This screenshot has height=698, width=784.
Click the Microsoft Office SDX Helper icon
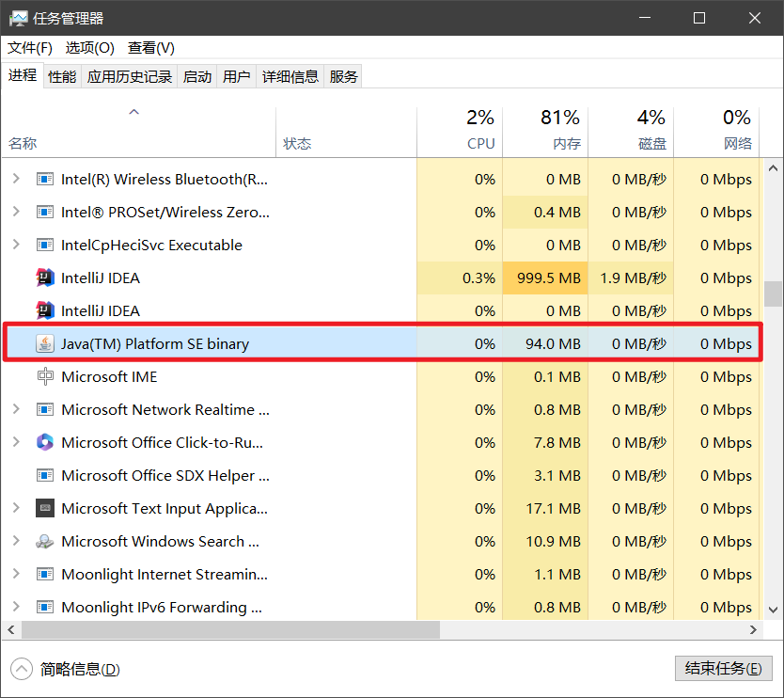45,475
